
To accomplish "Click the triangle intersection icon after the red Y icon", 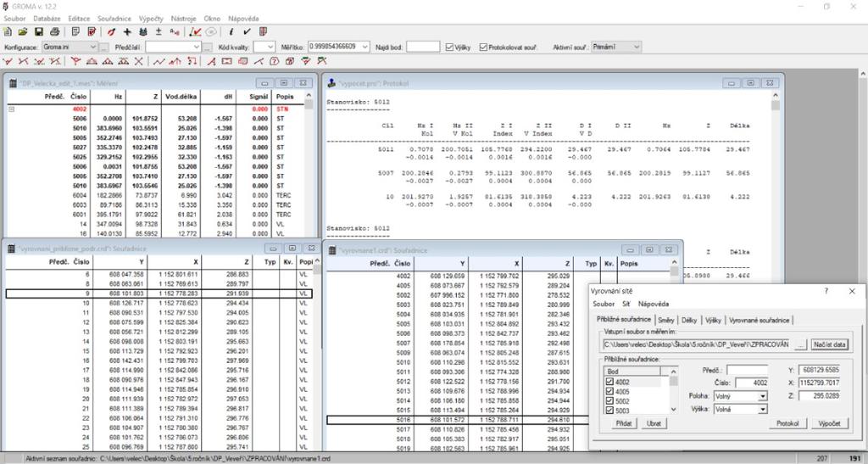I will [x=92, y=61].
